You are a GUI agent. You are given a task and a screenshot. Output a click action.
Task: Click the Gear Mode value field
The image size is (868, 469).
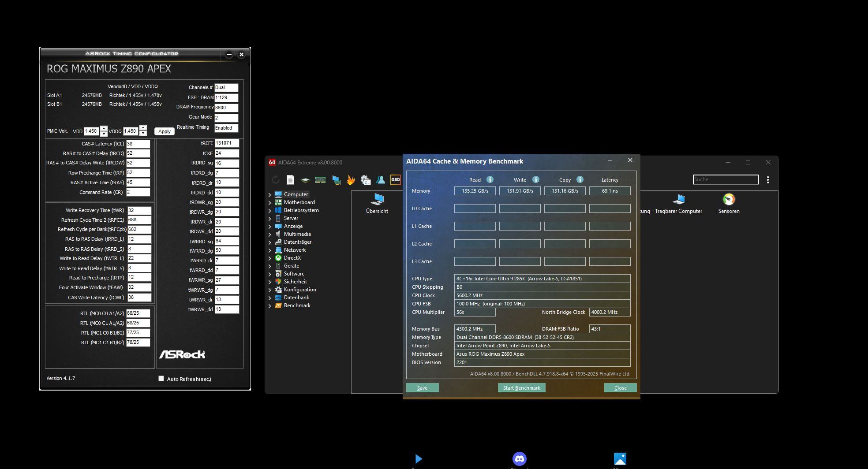pos(226,118)
